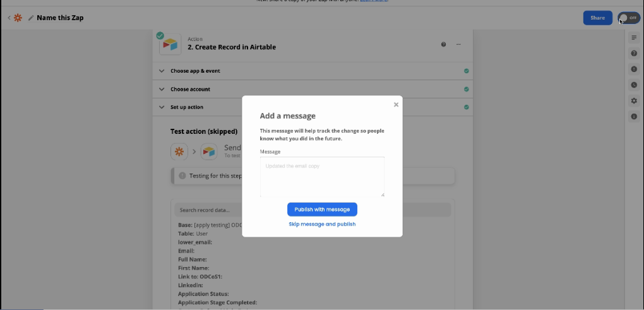Screen dimensions: 644x310
Task: Open the settings gear icon in sidebar
Action: (x=634, y=100)
